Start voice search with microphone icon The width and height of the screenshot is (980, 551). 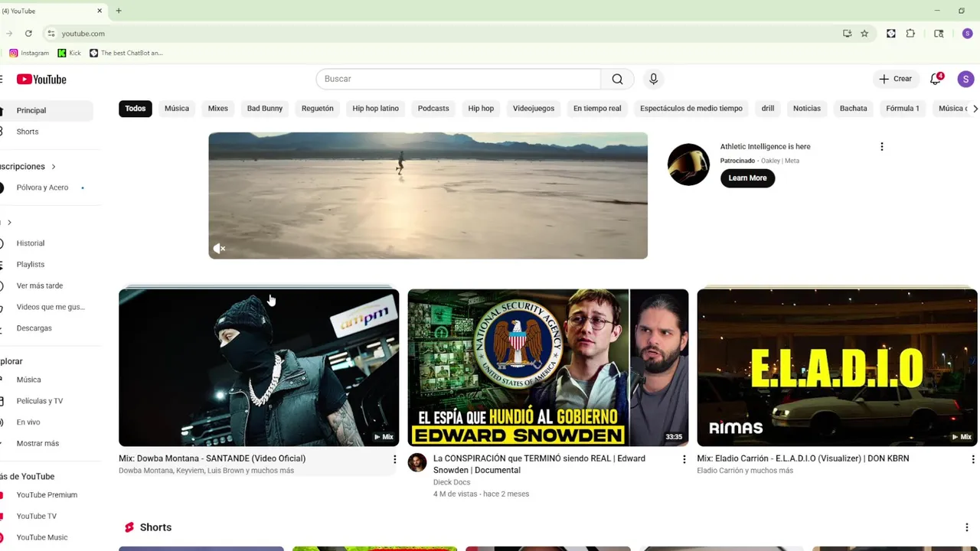click(653, 79)
